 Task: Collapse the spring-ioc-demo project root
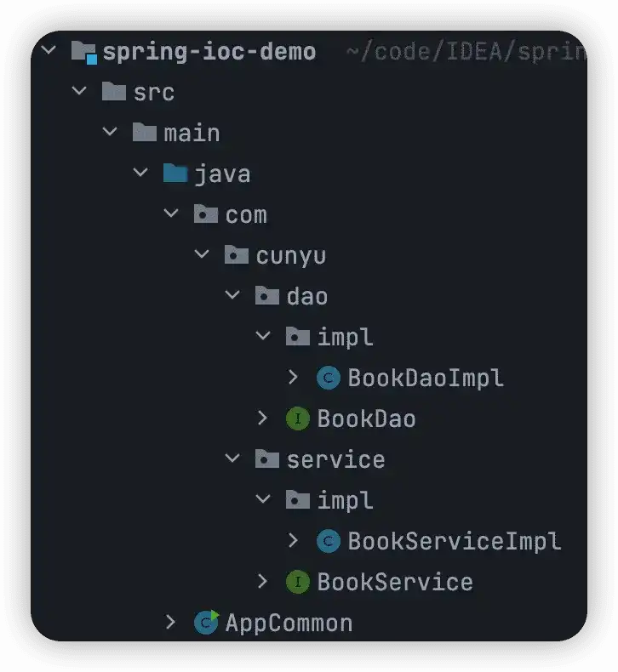pos(49,51)
